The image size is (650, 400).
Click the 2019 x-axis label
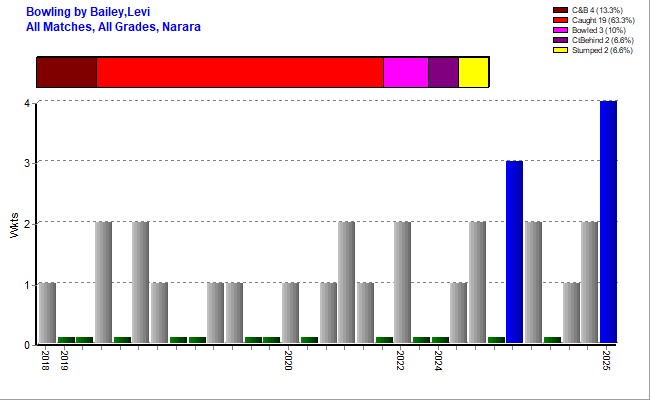pyautogui.click(x=64, y=360)
